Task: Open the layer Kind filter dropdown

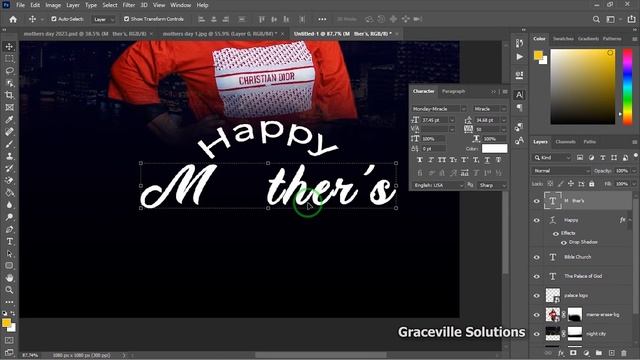Action: (x=552, y=158)
